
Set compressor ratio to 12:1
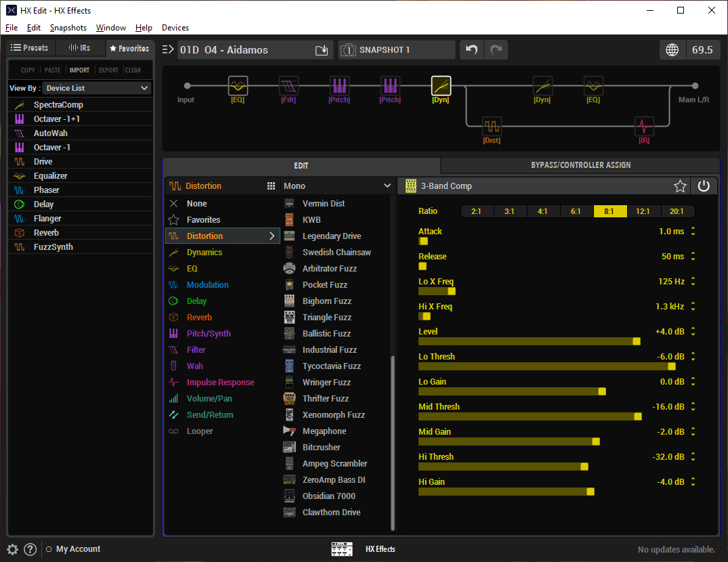coord(643,211)
